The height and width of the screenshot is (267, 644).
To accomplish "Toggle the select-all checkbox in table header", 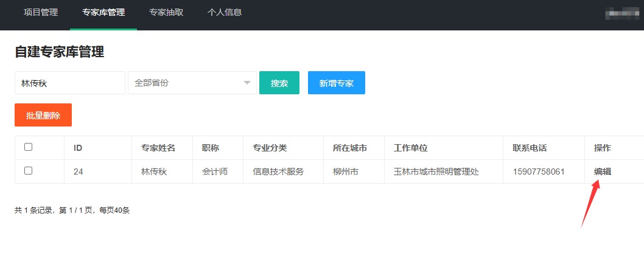I will pyautogui.click(x=29, y=147).
